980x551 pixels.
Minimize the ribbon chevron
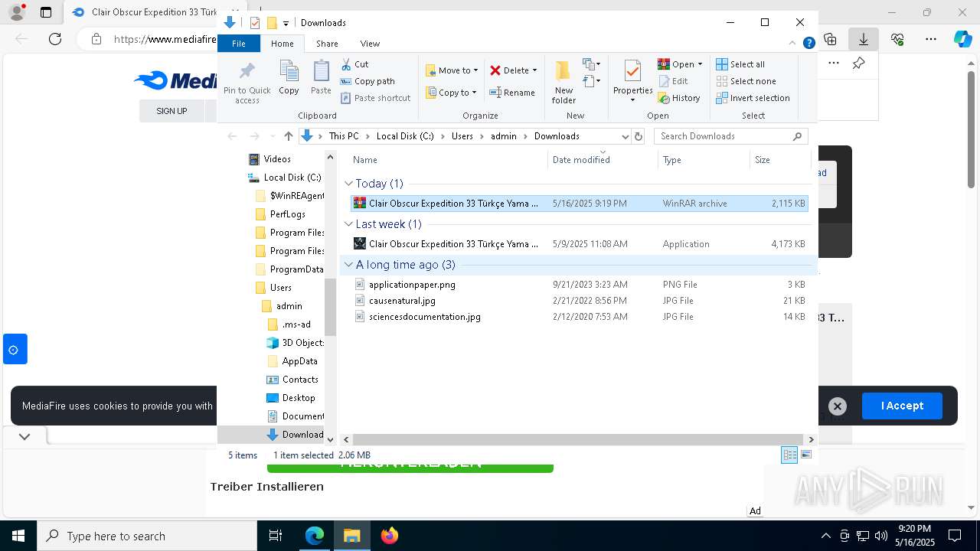click(x=793, y=44)
